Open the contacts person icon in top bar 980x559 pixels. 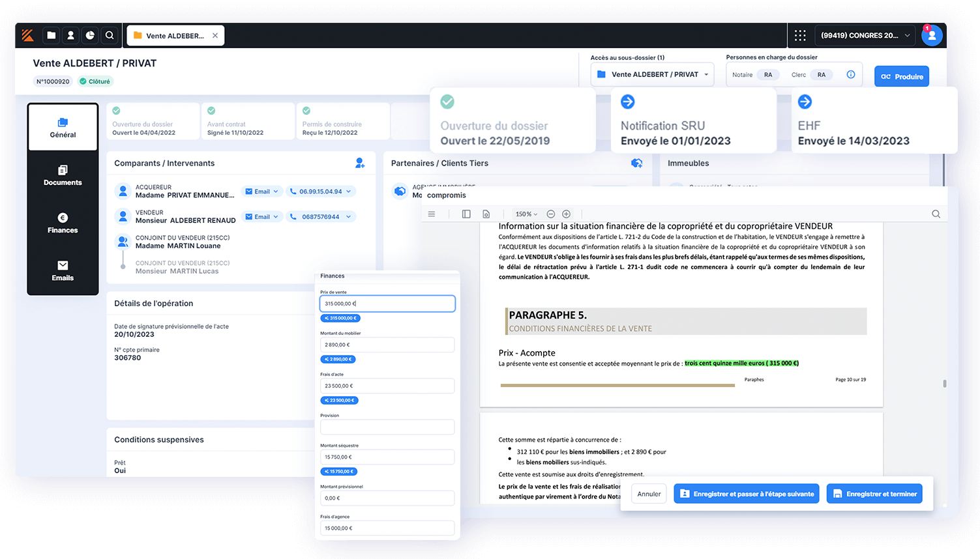[71, 35]
